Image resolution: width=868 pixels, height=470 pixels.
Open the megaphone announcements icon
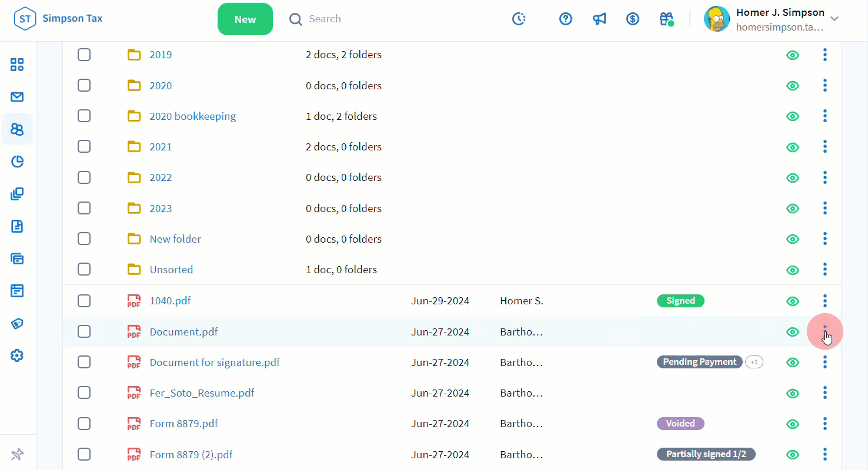click(x=599, y=19)
